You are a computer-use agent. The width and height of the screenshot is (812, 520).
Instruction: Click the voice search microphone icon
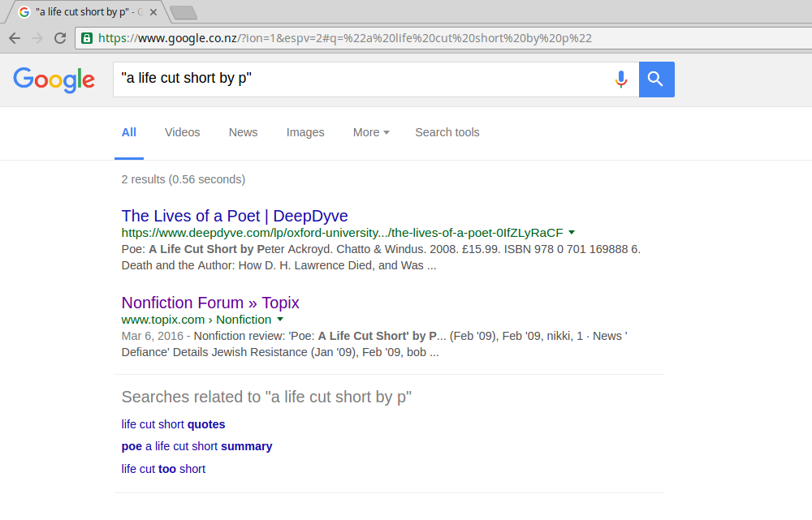tap(621, 80)
